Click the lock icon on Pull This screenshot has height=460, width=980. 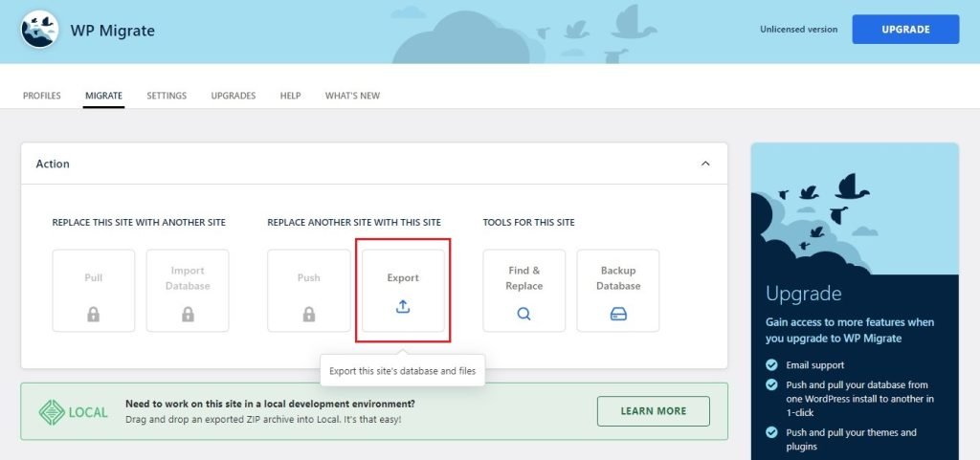[x=94, y=314]
